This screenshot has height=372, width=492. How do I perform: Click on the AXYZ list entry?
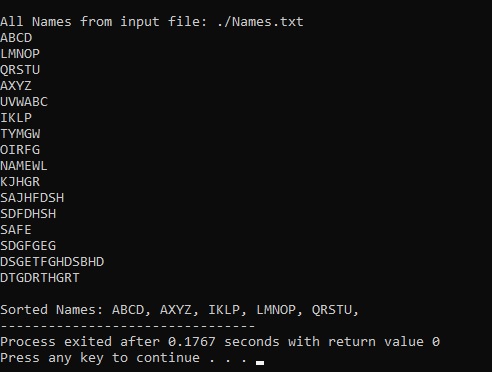pos(16,86)
